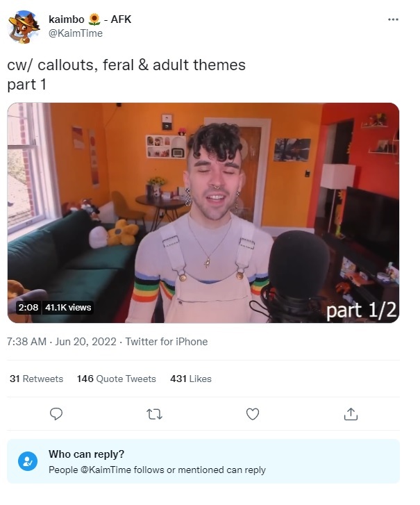The height and width of the screenshot is (505, 420).
Task: Open the kaimbo - AFK display name
Action: coord(90,19)
